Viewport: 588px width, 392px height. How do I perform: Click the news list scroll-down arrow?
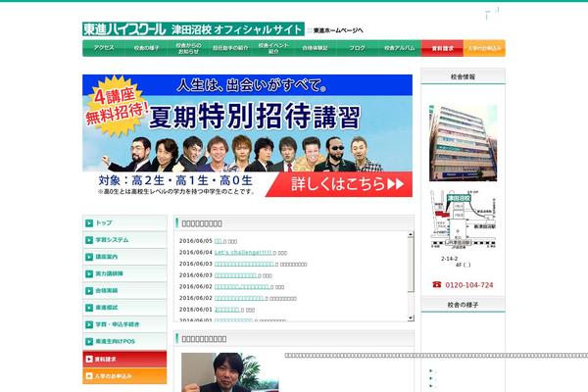click(411, 318)
